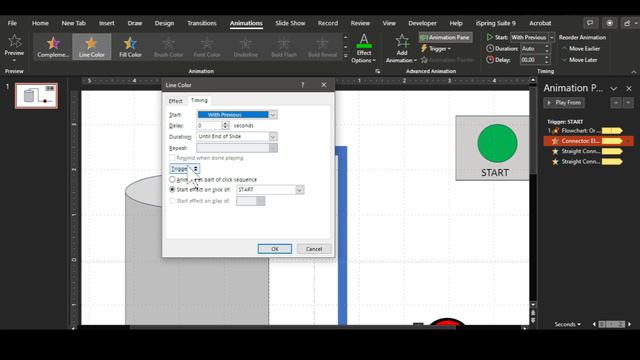Open the Design ribbon tab
640x360 pixels.
pyautogui.click(x=164, y=23)
